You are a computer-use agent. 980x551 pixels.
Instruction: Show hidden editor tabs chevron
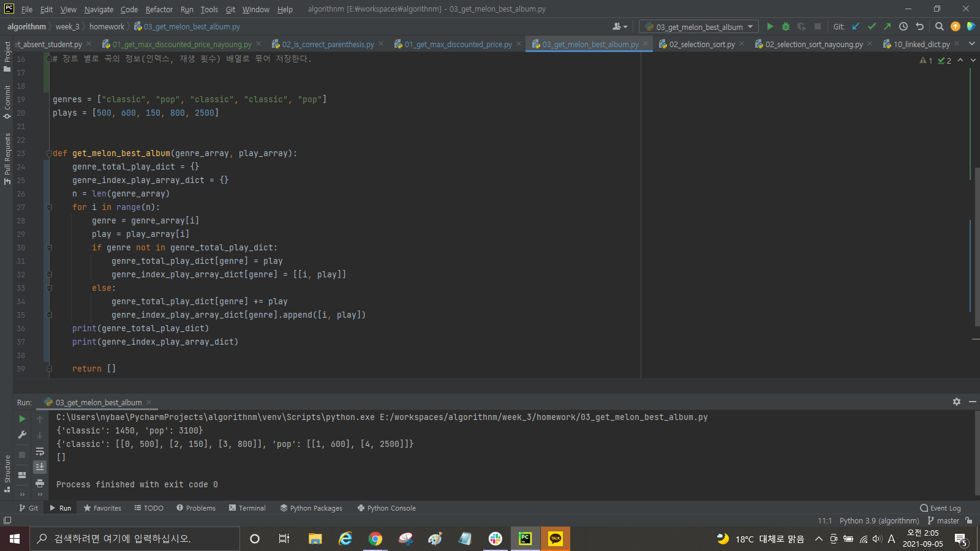pos(971,44)
